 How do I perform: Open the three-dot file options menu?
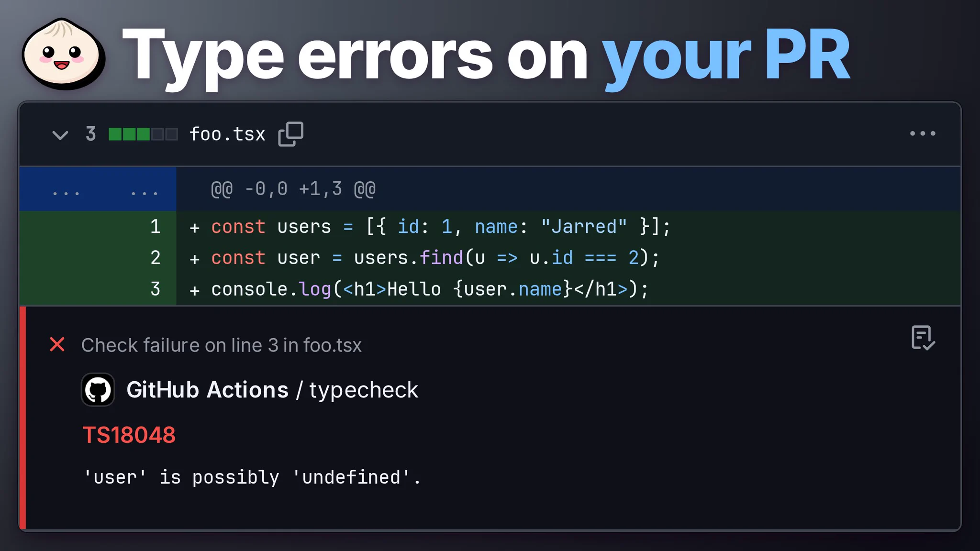click(923, 133)
